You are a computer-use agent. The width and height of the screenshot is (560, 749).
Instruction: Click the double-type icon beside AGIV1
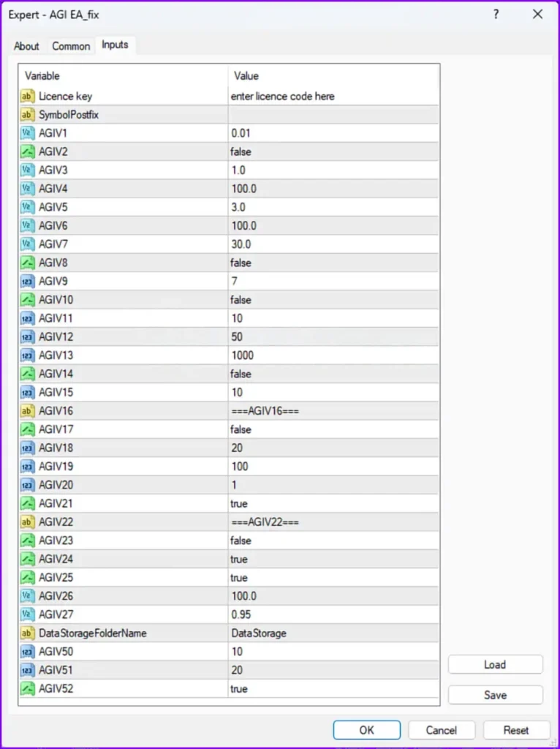tap(28, 133)
